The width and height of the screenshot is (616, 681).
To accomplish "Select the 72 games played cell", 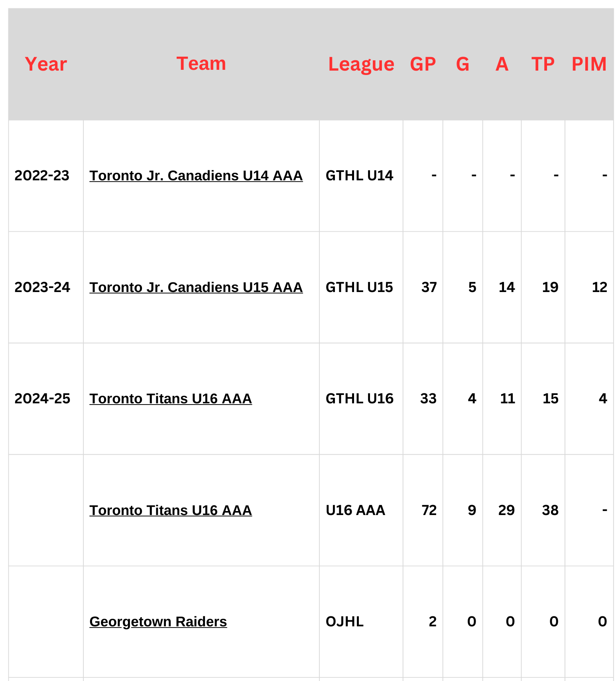I will pyautogui.click(x=429, y=511).
